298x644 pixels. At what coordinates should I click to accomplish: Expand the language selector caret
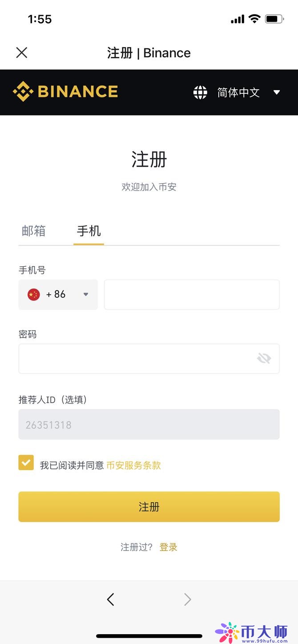pos(276,92)
